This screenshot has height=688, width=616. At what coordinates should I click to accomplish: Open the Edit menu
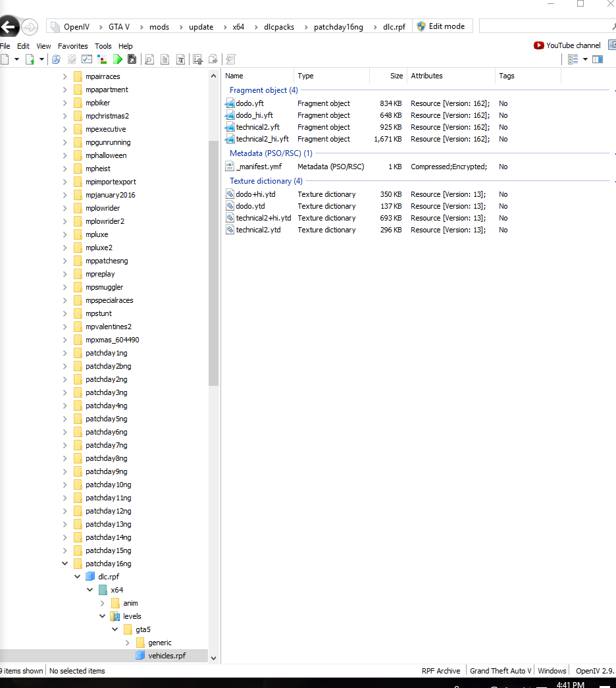point(23,46)
